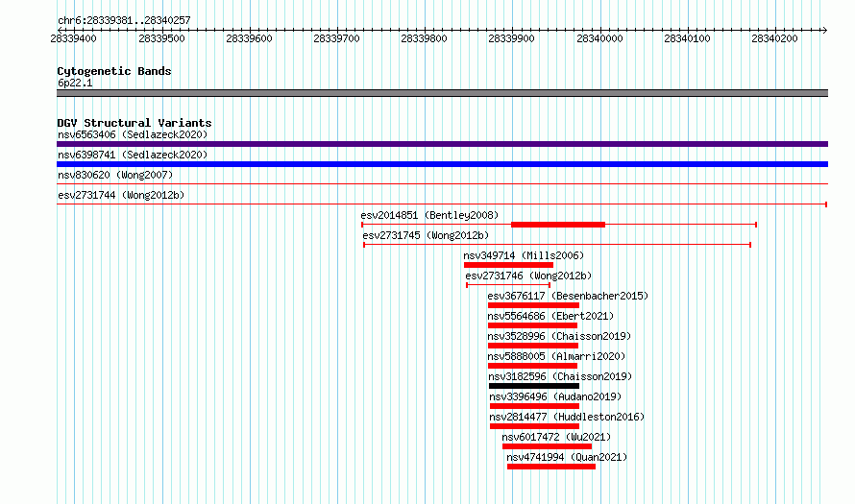
Task: Select the red bar under nsv6017472
Action: [x=547, y=446]
